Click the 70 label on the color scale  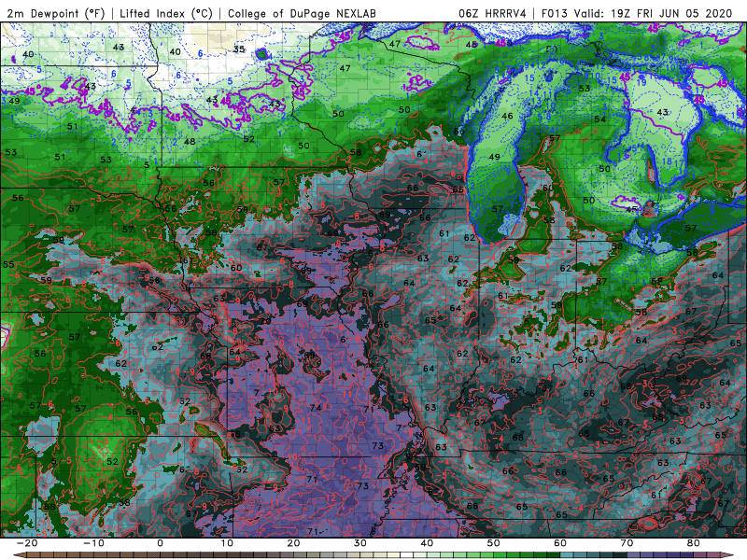tap(627, 543)
